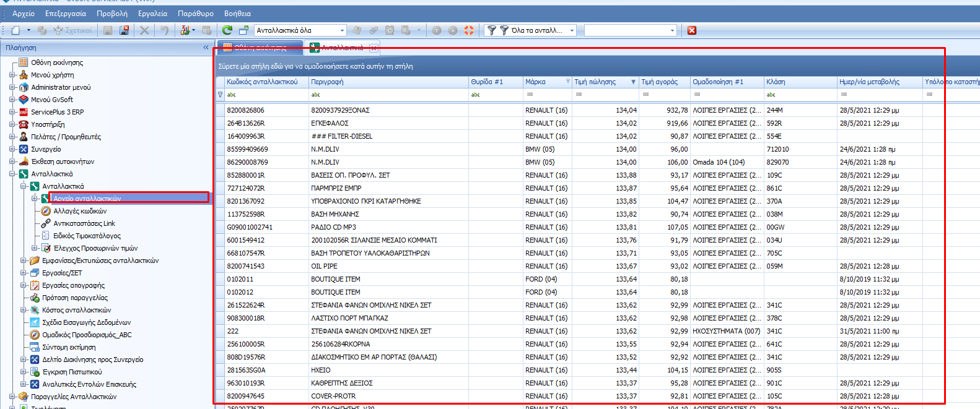
Task: Click the Μάρκα column filter icon
Action: 567,82
